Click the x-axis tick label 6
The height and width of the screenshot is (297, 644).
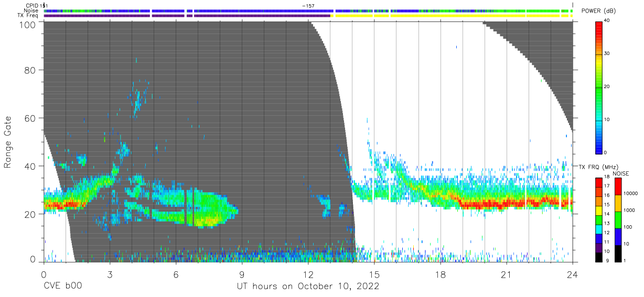[176, 274]
